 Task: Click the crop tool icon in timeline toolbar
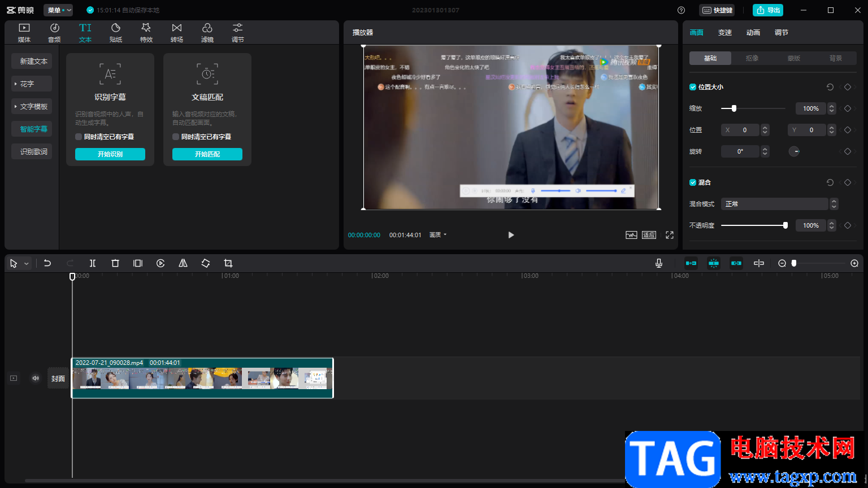click(x=228, y=263)
